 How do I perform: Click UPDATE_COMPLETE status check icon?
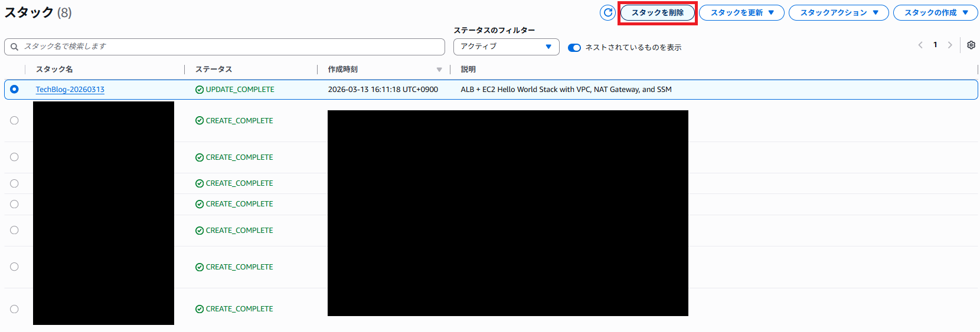coord(200,90)
